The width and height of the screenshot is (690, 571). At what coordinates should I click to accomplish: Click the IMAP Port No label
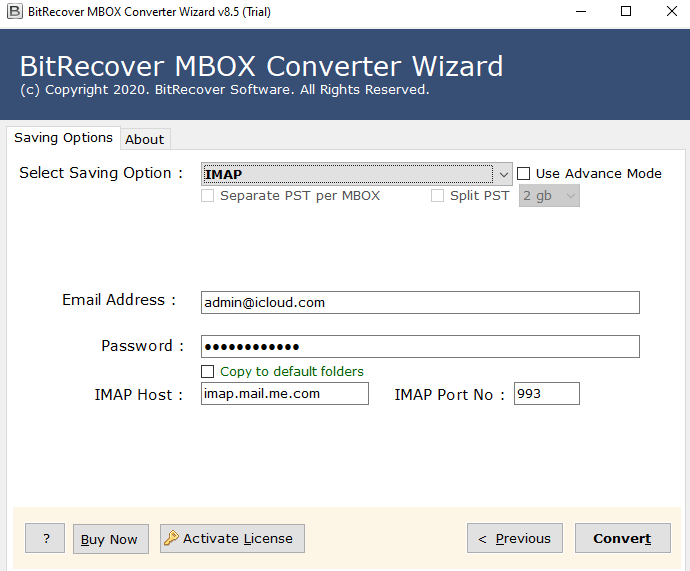click(x=449, y=395)
